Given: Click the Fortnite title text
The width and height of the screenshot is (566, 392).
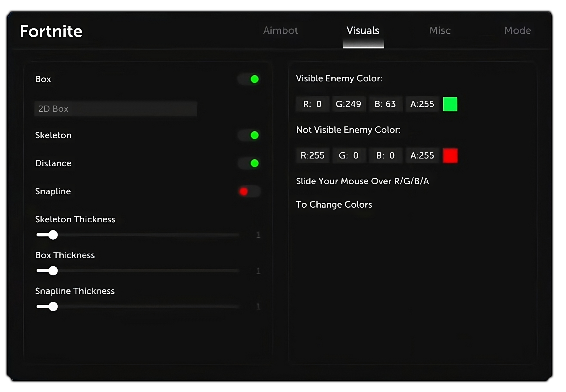Looking at the screenshot, I should pos(51,31).
